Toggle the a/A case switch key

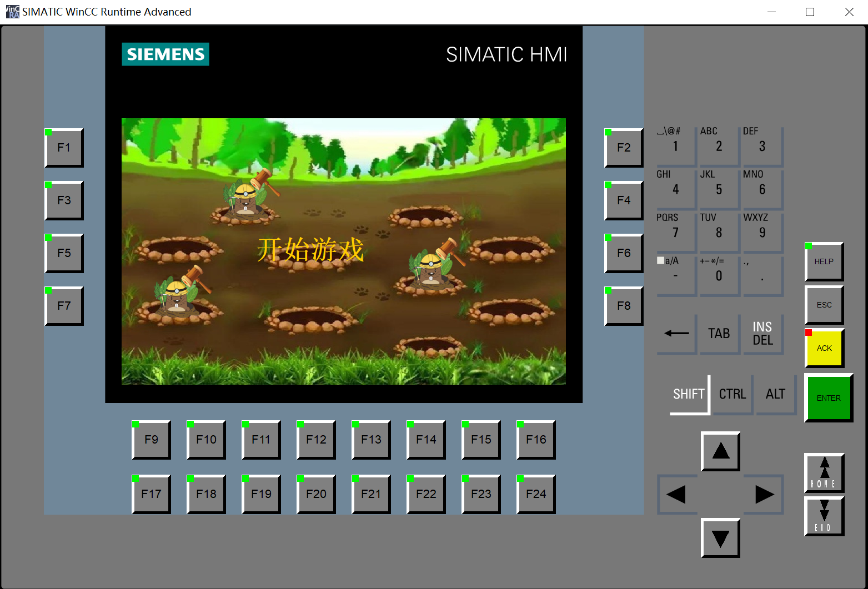point(675,275)
